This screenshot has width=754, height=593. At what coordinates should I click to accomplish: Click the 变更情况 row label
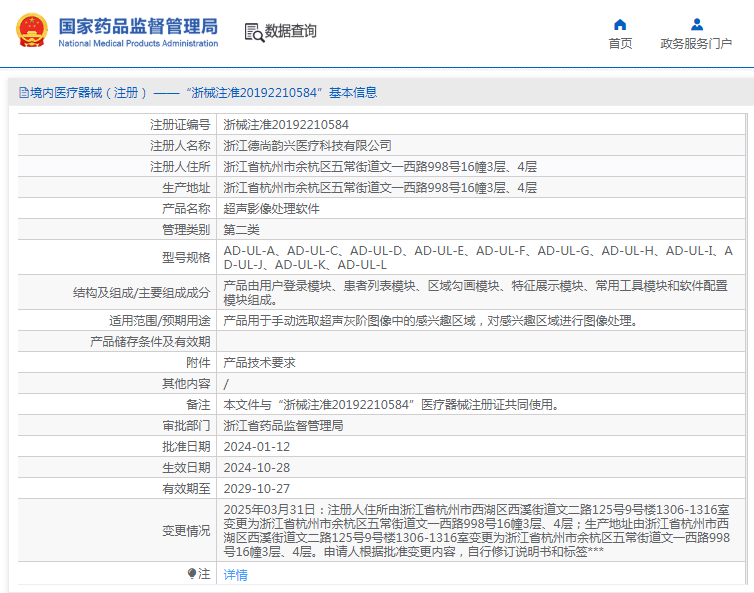pyautogui.click(x=186, y=531)
